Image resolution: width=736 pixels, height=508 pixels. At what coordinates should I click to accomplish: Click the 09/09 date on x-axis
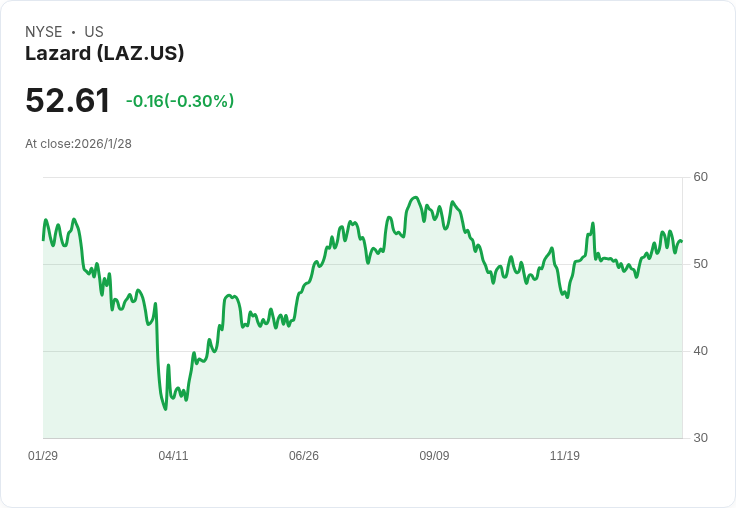click(434, 456)
